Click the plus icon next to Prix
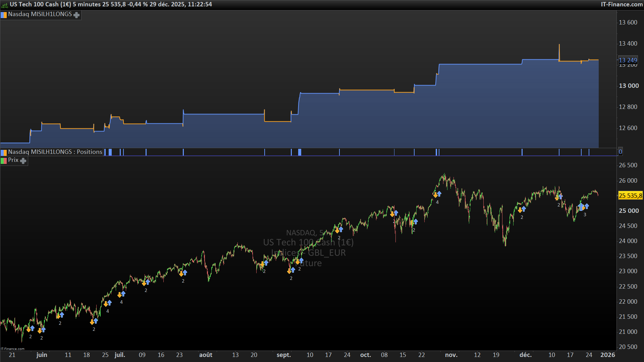Screen dimensions: 644x362 23,161
